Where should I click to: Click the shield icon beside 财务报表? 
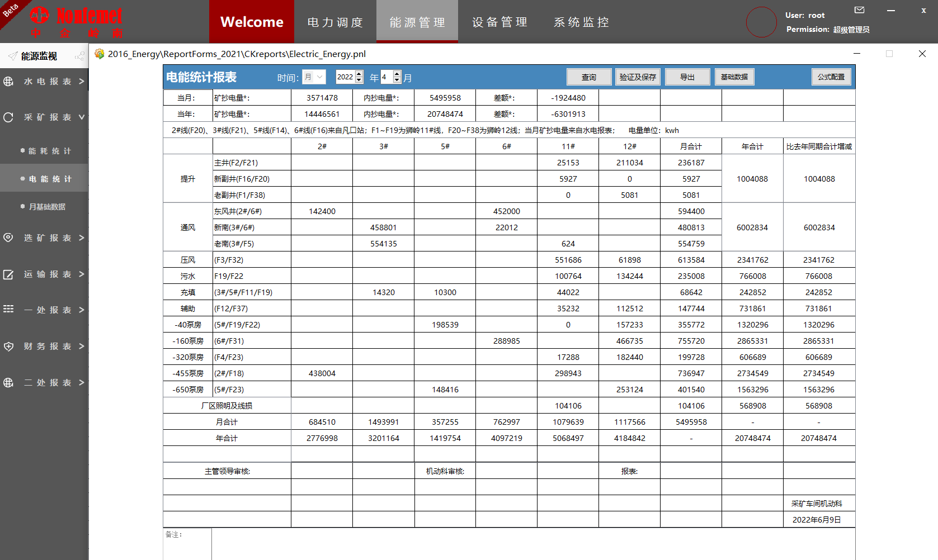[x=8, y=347]
